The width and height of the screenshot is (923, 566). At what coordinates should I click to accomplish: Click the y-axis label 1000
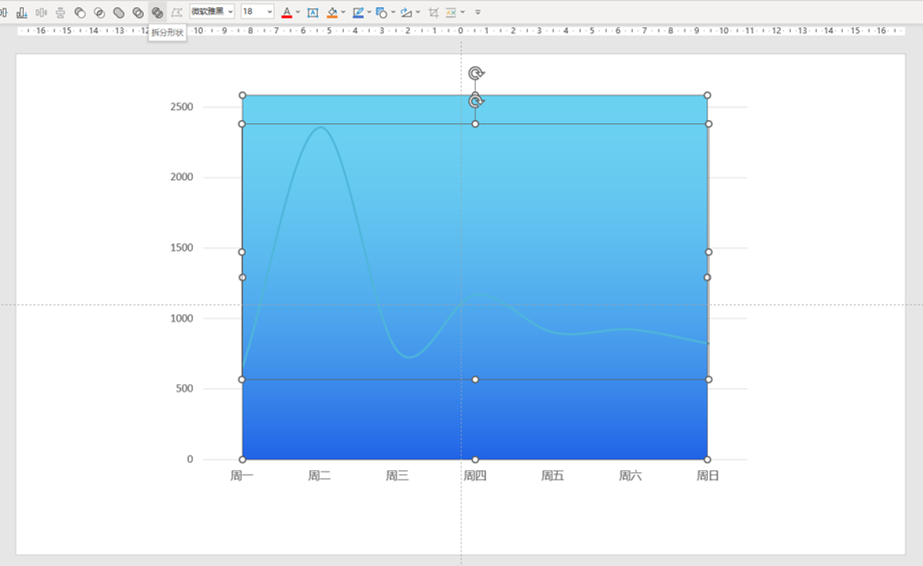point(182,318)
